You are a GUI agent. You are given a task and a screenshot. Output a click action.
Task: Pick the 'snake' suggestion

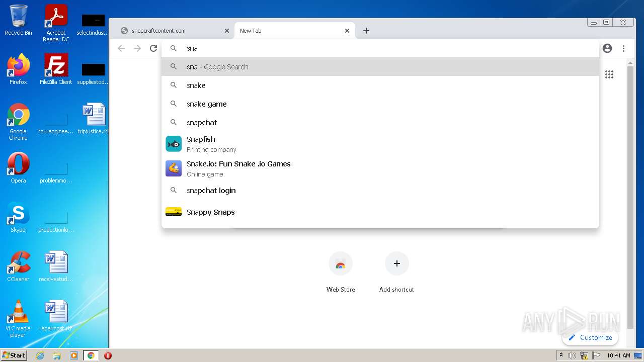[380, 85]
